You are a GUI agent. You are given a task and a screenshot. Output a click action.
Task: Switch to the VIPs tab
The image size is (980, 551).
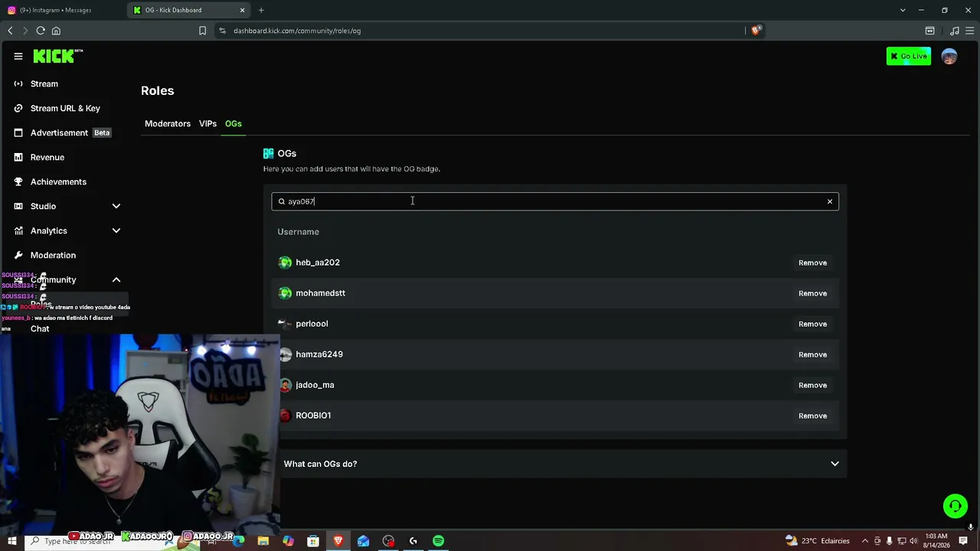coord(207,124)
